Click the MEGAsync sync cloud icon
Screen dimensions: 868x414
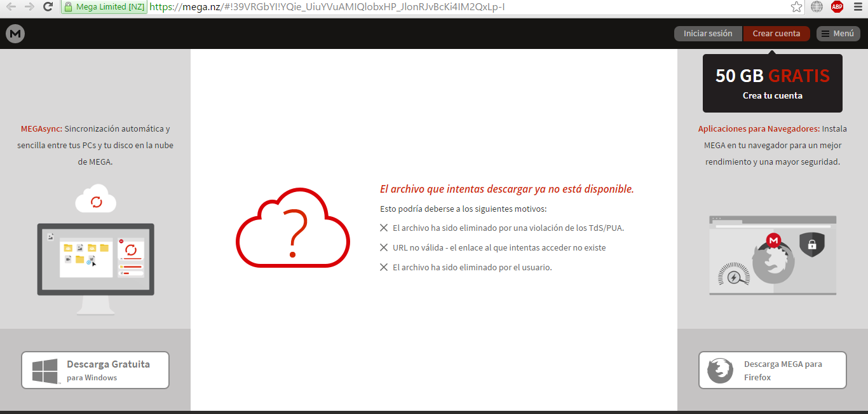coord(96,198)
